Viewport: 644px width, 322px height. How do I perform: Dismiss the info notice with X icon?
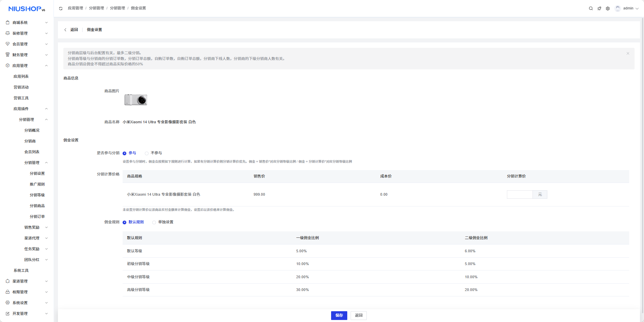[628, 53]
